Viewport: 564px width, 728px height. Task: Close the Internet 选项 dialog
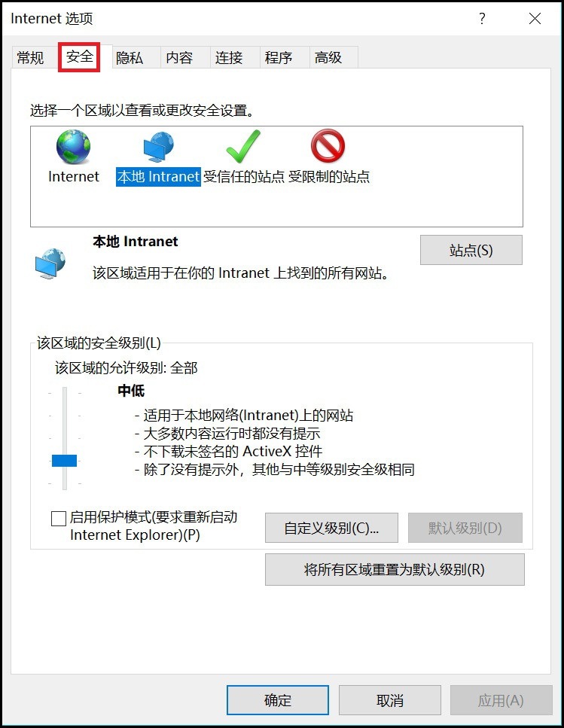point(535,18)
